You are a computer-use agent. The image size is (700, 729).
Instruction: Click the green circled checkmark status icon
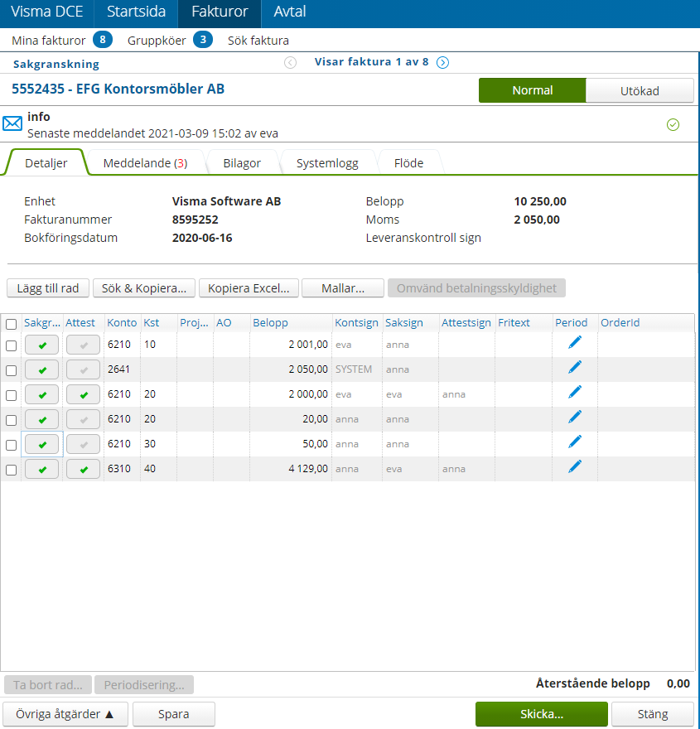click(673, 124)
